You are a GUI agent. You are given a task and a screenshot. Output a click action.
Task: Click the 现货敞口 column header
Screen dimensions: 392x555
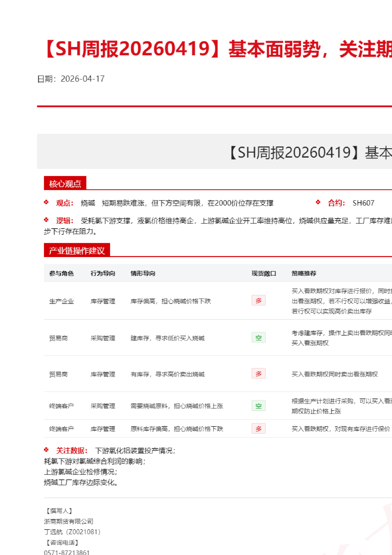[x=264, y=273]
